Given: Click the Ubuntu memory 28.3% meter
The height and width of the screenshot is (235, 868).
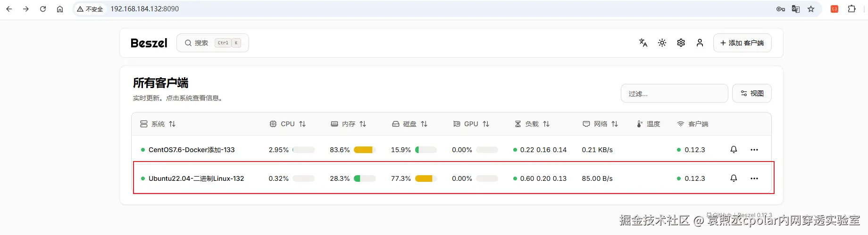Looking at the screenshot, I should (365, 178).
